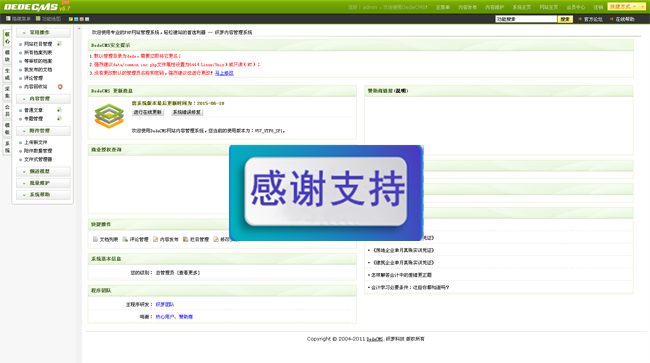Collapse the 内容管理 sidebar section
This screenshot has height=363, width=650.
click(43, 99)
